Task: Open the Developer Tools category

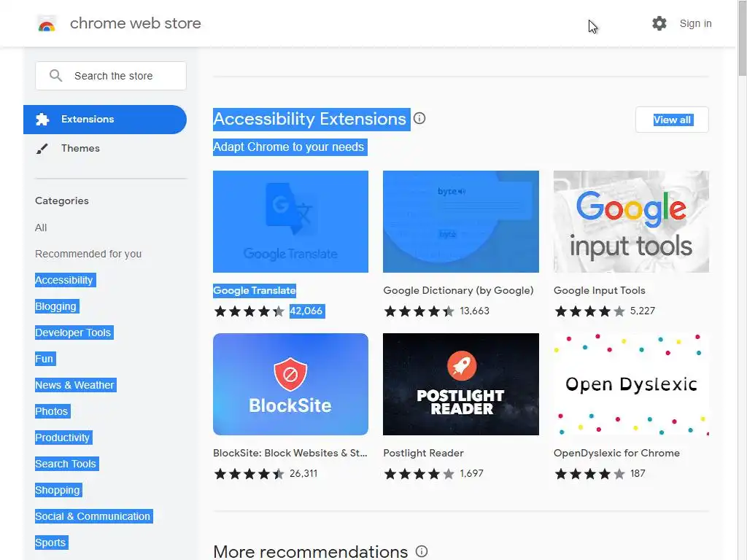Action: [73, 332]
